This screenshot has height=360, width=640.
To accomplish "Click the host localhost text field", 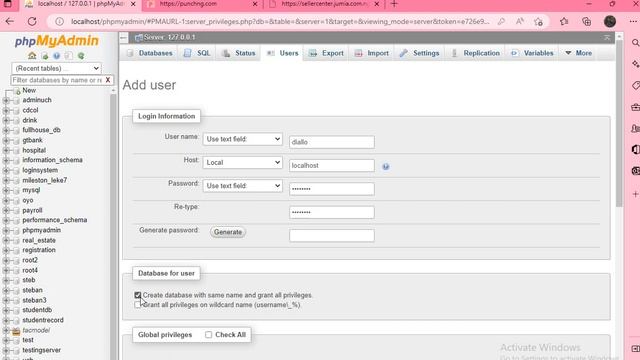I will click(331, 165).
